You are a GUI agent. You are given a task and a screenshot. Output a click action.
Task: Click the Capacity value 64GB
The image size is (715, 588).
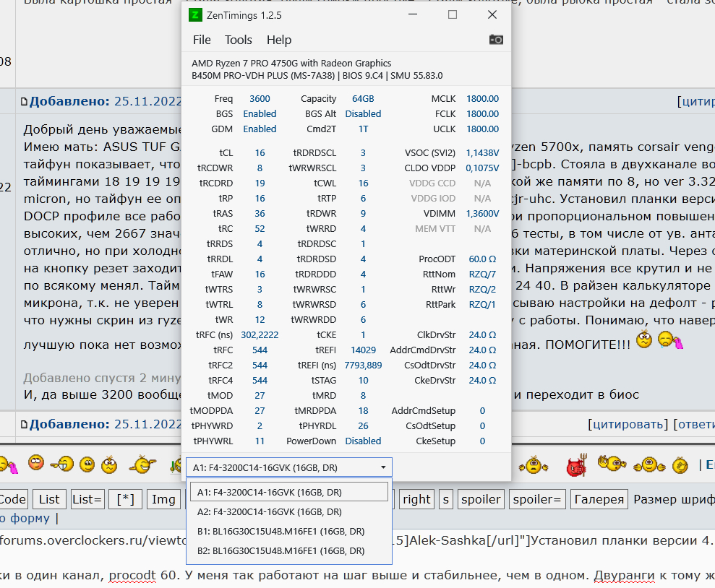point(363,99)
